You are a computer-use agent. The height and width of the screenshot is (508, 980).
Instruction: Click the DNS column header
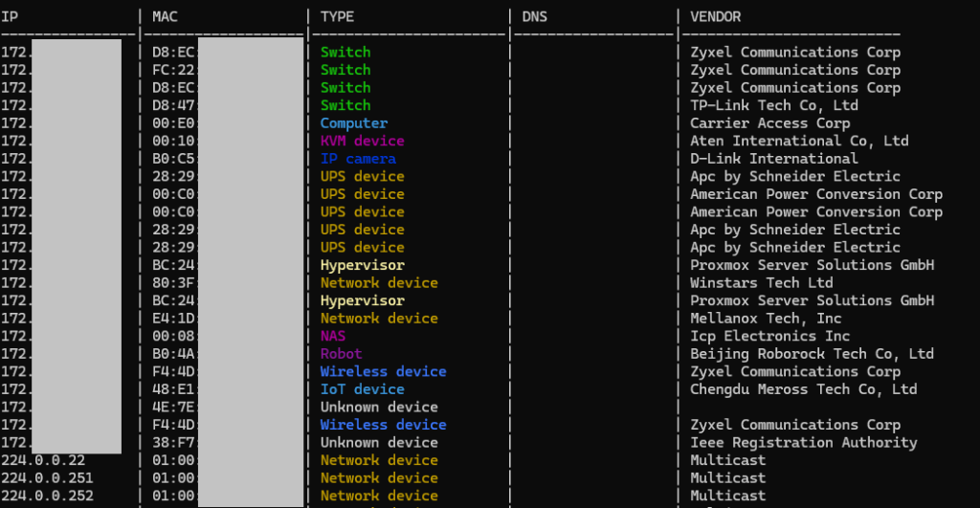click(534, 17)
